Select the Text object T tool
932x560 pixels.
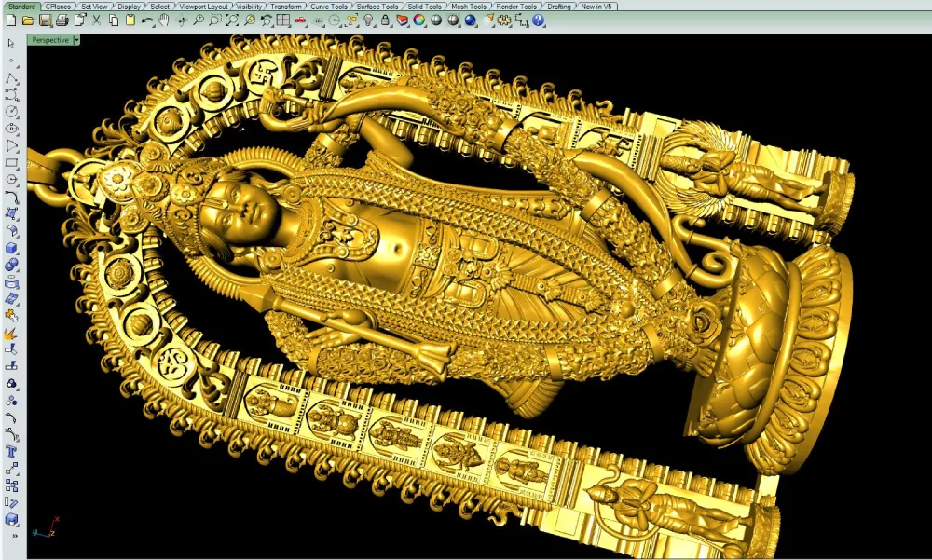[x=11, y=452]
